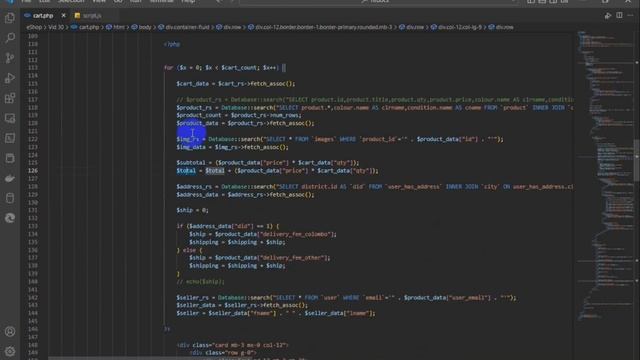Click $subtotal on line 125
The image size is (640, 360).
tap(191, 163)
